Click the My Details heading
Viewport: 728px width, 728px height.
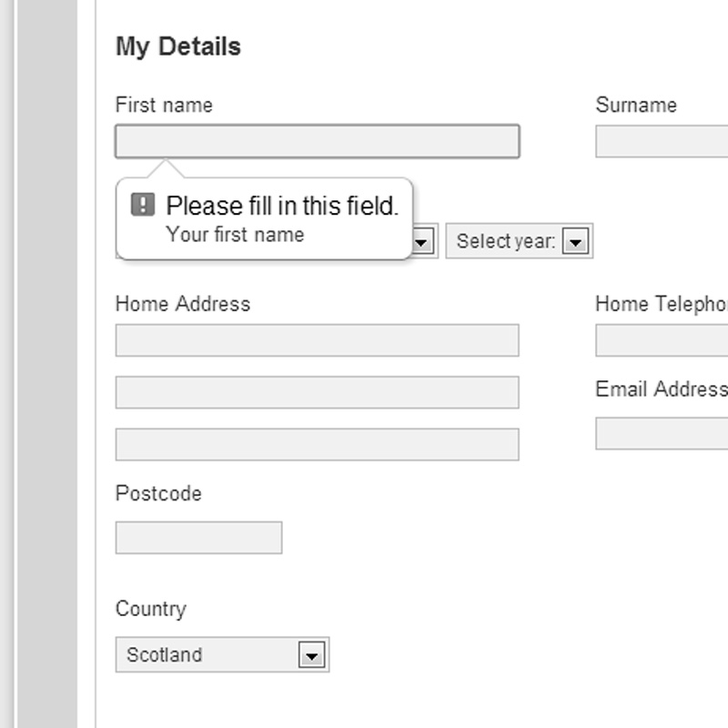click(178, 47)
